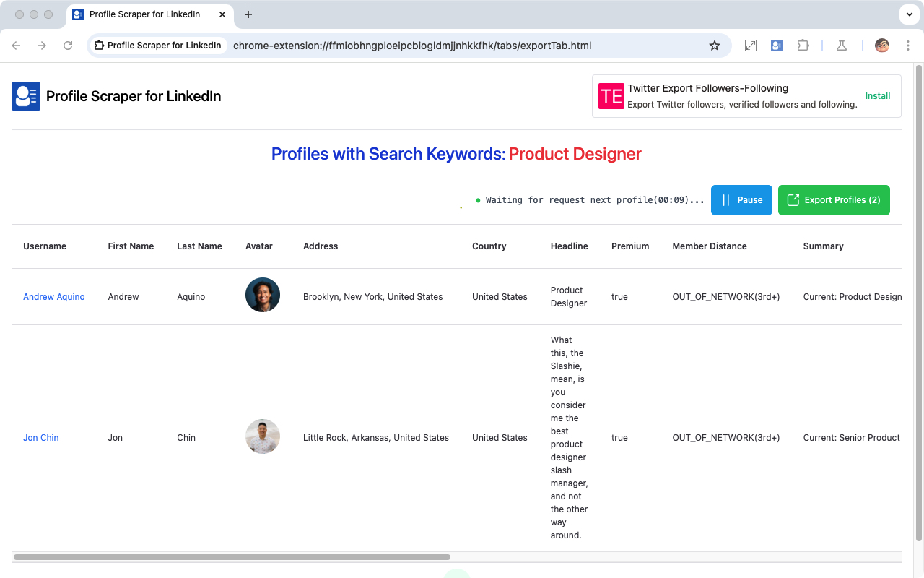This screenshot has height=578, width=924.
Task: Click the browser back arrow
Action: tap(16, 46)
